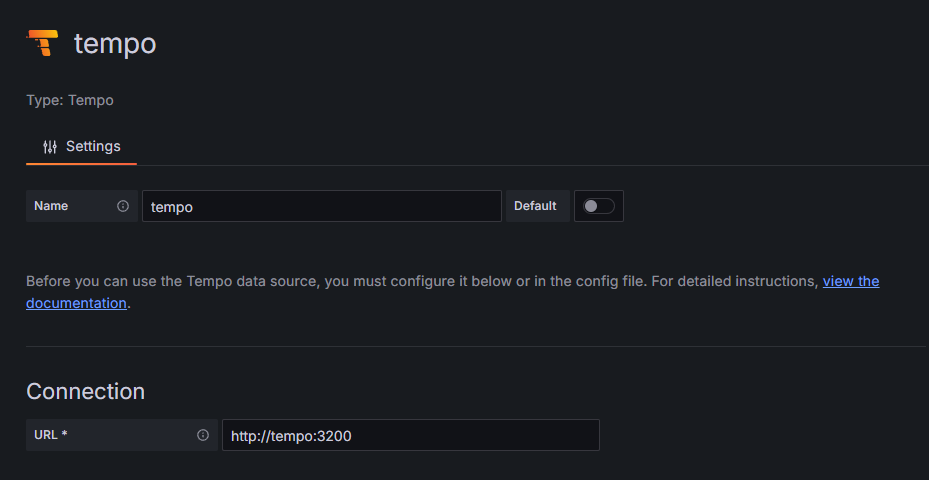Toggle the Default data source switch
This screenshot has height=480, width=929.
click(x=598, y=206)
